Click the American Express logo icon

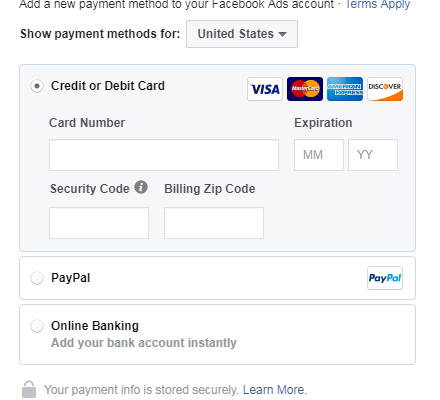[345, 89]
